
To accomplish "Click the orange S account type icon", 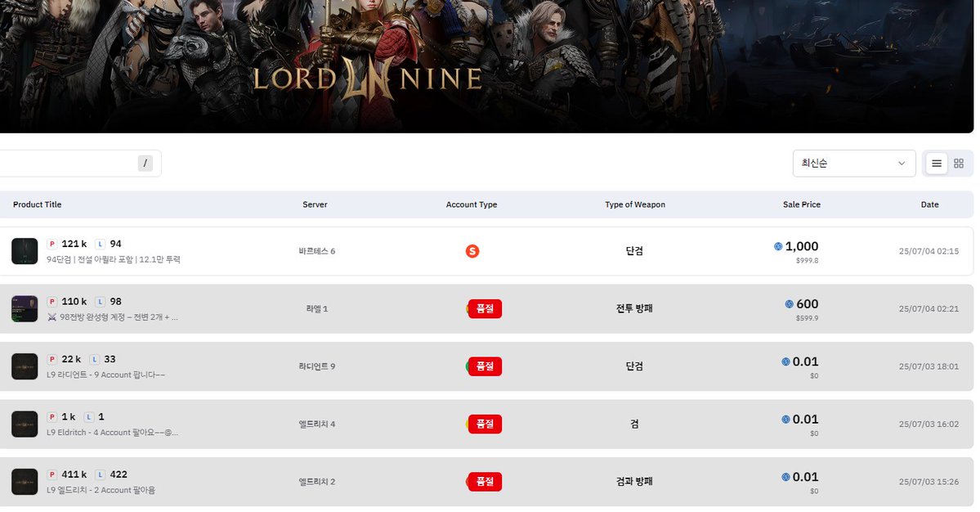I will [472, 251].
